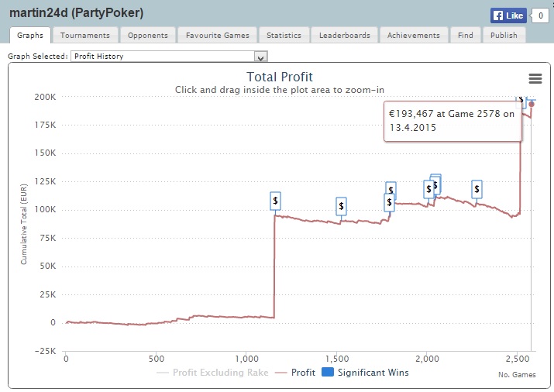Viewport: 554px width, 392px height.
Task: Click the Facebook Like button
Action: point(508,15)
